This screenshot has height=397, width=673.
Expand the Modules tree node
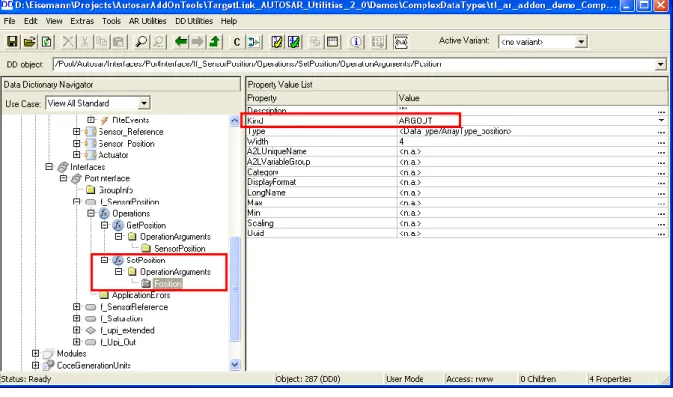click(x=35, y=353)
